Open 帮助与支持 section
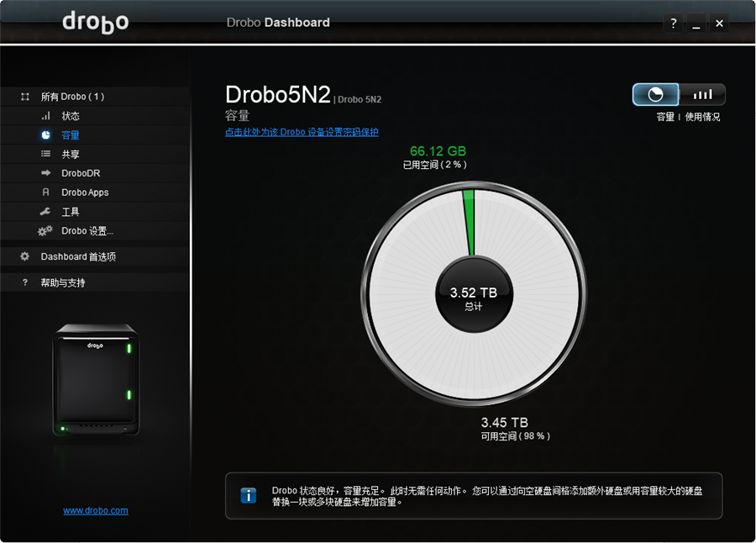Image resolution: width=756 pixels, height=543 pixels. [x=62, y=283]
